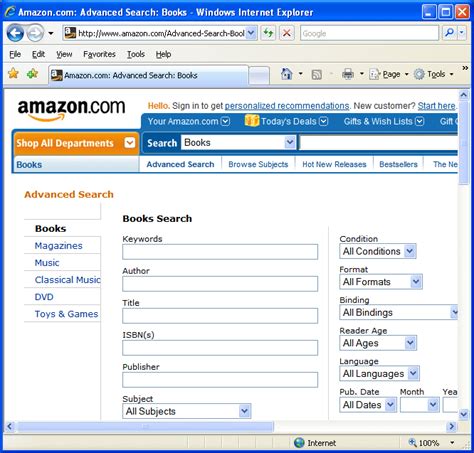
Task: Click the Publisher text field
Action: pyautogui.click(x=220, y=380)
